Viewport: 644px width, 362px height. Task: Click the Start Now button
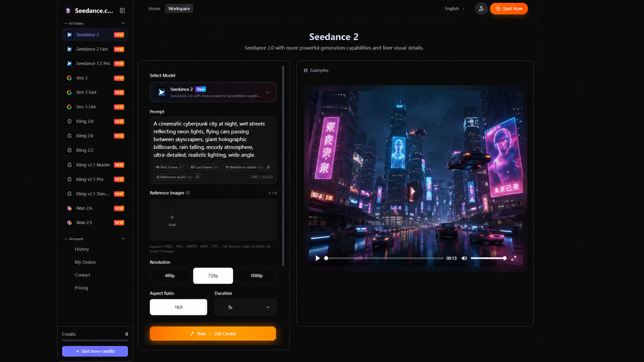509,8
